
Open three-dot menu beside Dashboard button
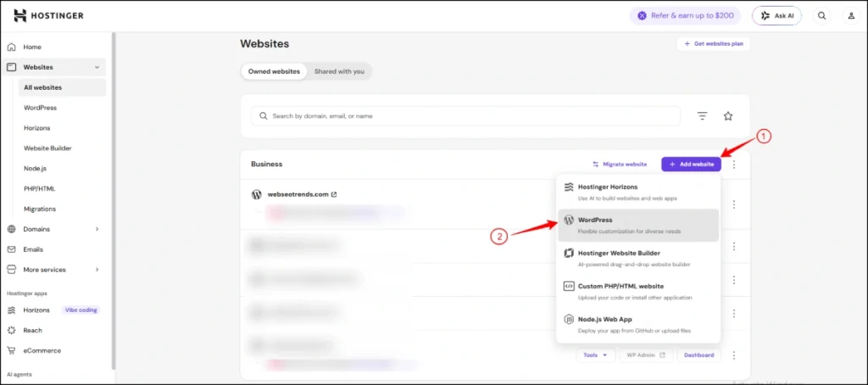734,355
